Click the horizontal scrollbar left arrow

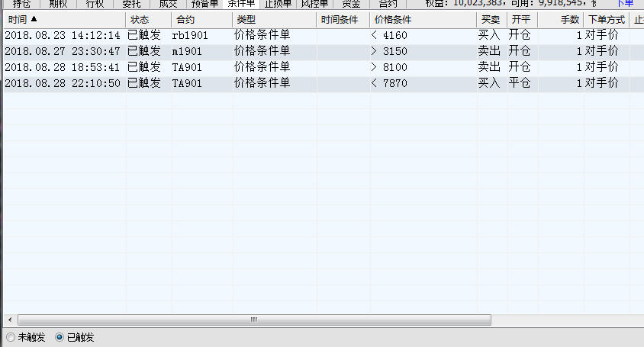pos(8,320)
